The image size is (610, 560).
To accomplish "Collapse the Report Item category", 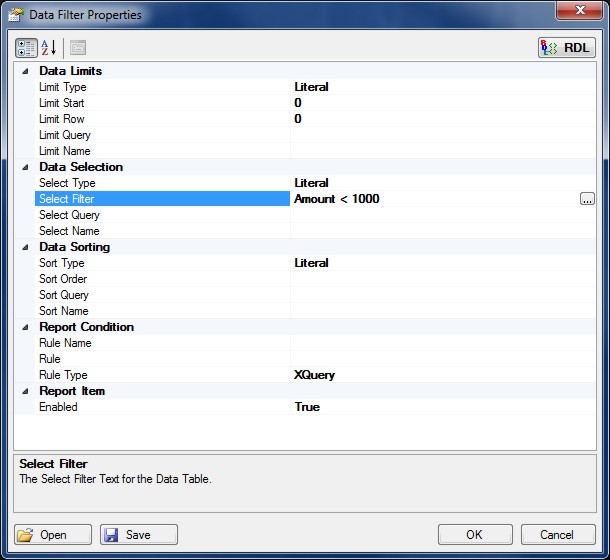I will [24, 391].
